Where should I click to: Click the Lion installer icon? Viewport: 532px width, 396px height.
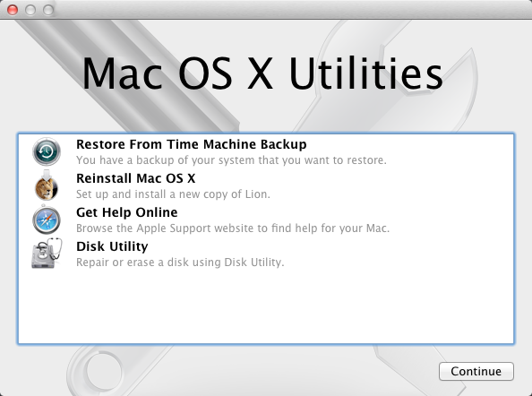[47, 185]
